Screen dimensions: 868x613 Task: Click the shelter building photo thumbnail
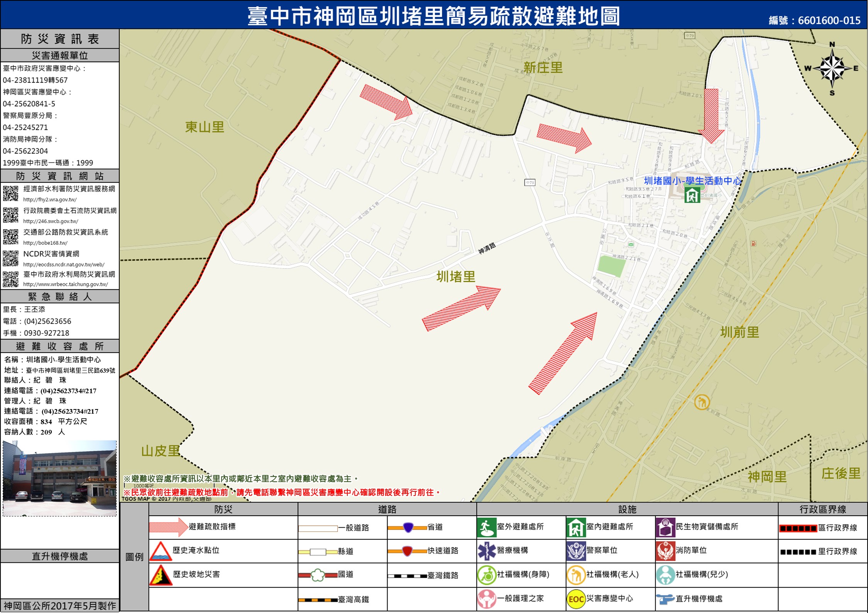(x=59, y=478)
